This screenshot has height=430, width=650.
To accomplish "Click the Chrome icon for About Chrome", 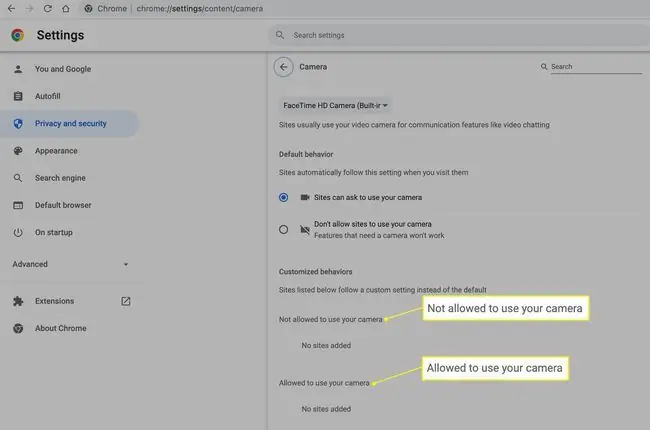I will (18, 328).
